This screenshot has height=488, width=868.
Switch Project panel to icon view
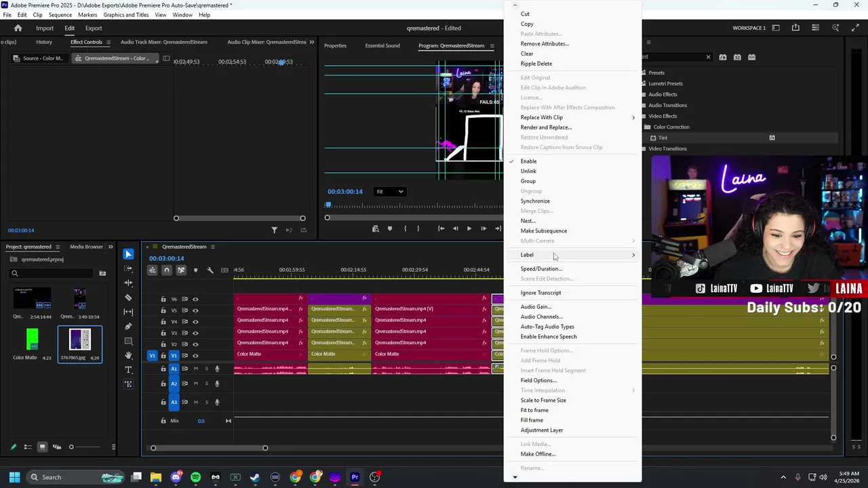(42, 447)
